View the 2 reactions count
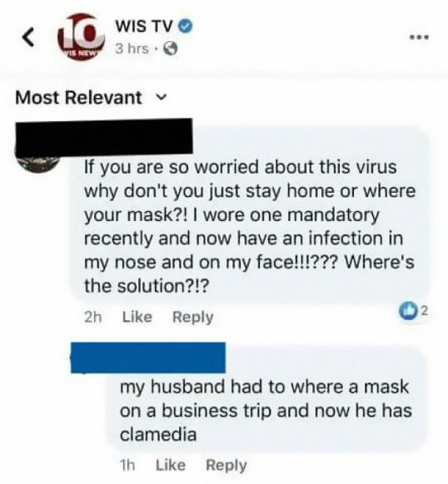The width and height of the screenshot is (448, 484). [x=424, y=311]
